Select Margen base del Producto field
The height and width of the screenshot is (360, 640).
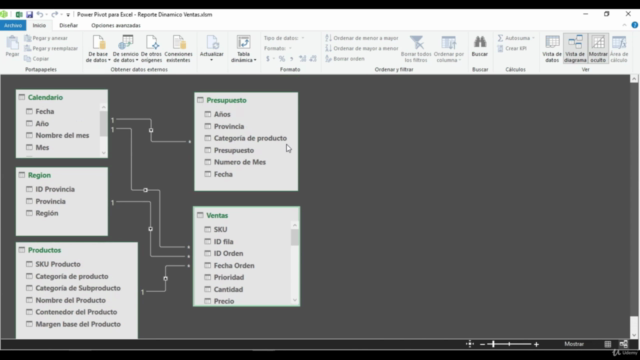pyautogui.click(x=78, y=324)
